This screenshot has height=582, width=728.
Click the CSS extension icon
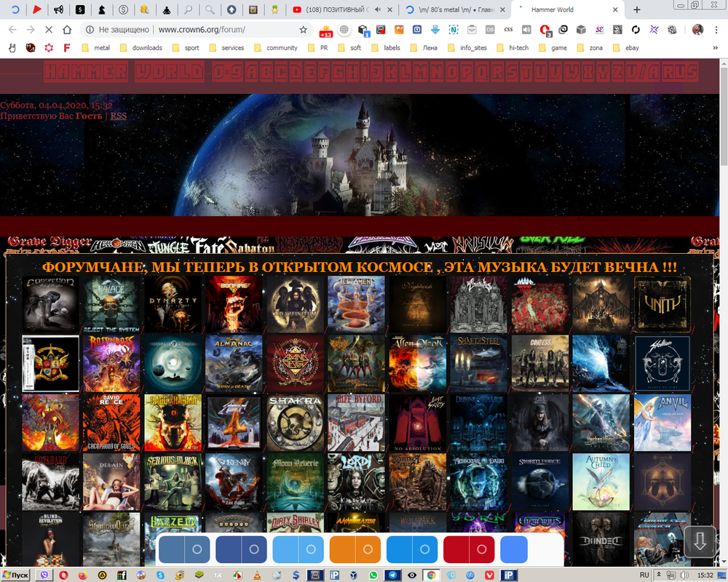click(x=508, y=30)
